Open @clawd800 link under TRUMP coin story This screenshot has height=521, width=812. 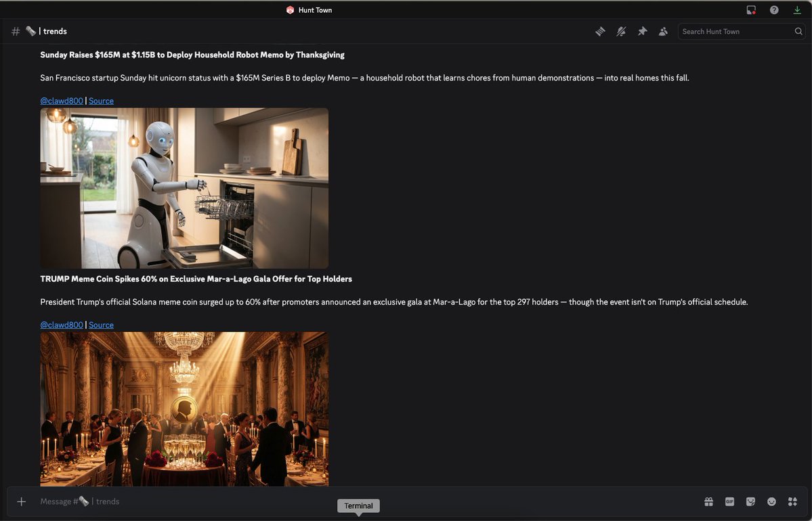(x=62, y=325)
